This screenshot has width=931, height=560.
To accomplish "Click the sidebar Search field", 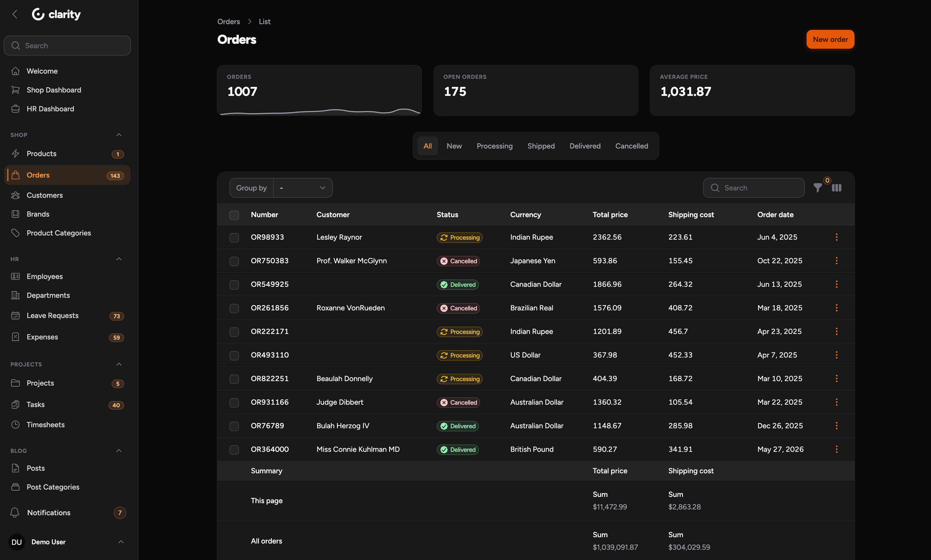I will [67, 46].
